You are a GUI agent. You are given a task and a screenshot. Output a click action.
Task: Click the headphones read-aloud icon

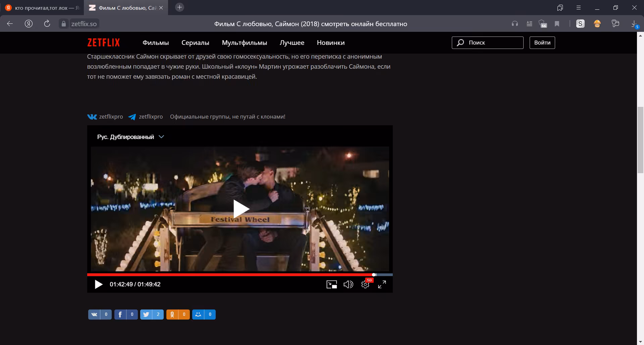pos(515,24)
